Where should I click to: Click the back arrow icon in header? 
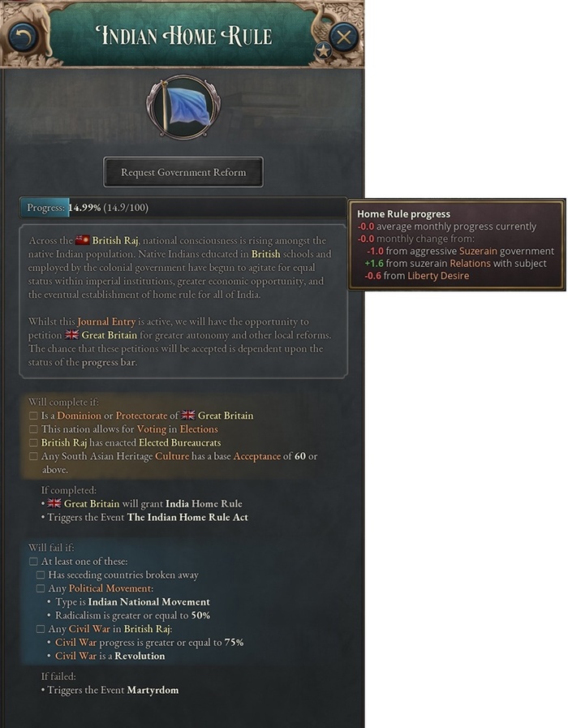pyautogui.click(x=23, y=37)
